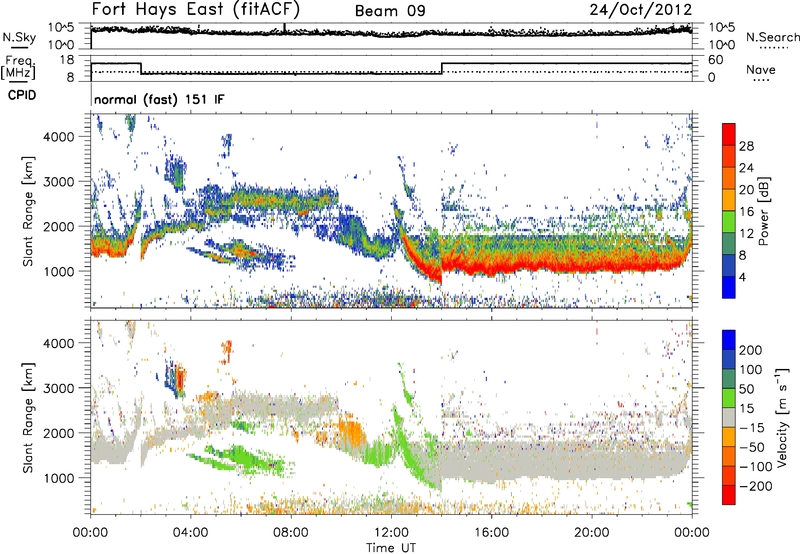Click the frequency step-up at 14:00
Screen dimensions: 800x554
(442, 68)
